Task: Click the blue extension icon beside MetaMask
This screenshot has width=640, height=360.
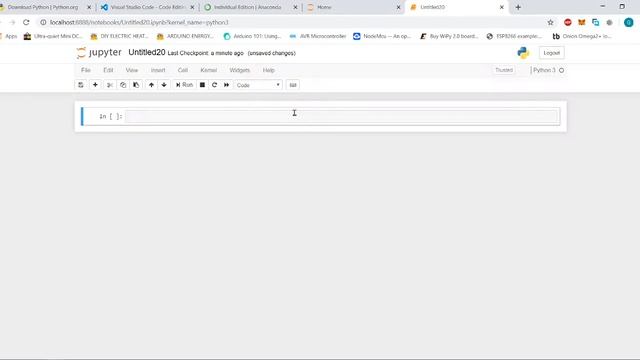Action: [596, 22]
